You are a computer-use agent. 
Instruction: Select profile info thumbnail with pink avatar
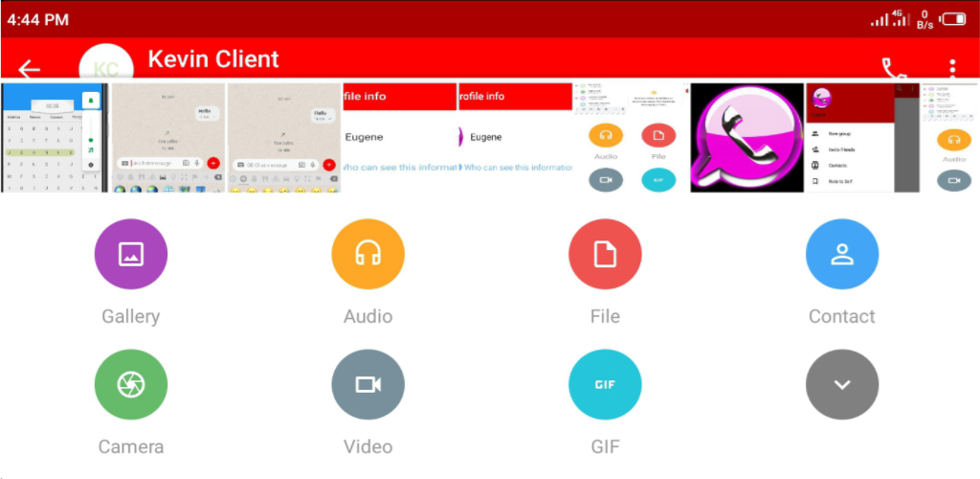point(515,138)
